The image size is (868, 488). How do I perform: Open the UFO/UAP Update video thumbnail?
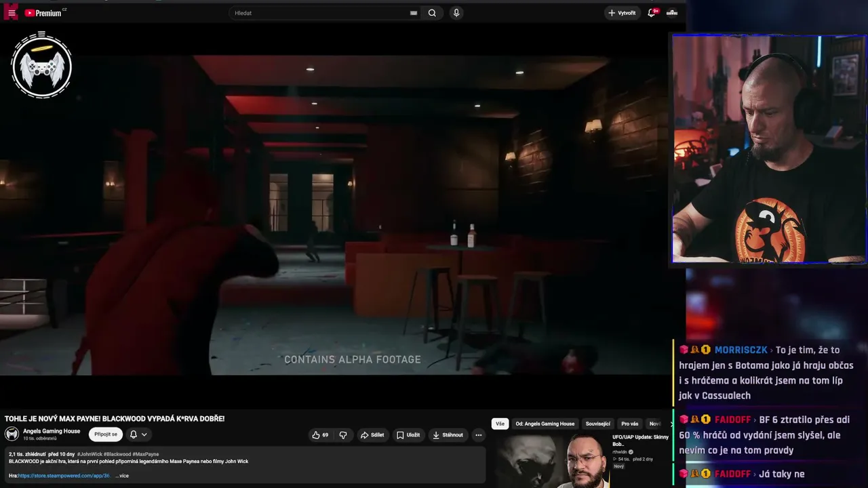551,461
